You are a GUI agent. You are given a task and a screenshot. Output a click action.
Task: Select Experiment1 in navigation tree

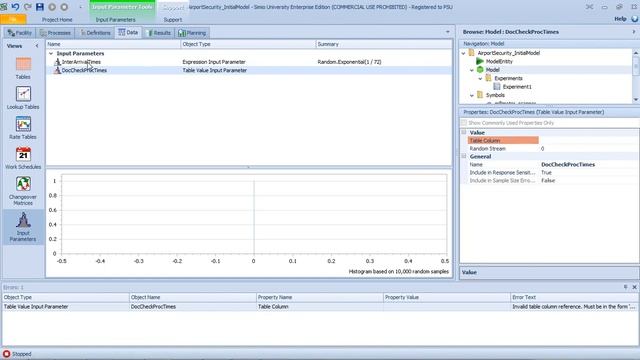tap(517, 87)
